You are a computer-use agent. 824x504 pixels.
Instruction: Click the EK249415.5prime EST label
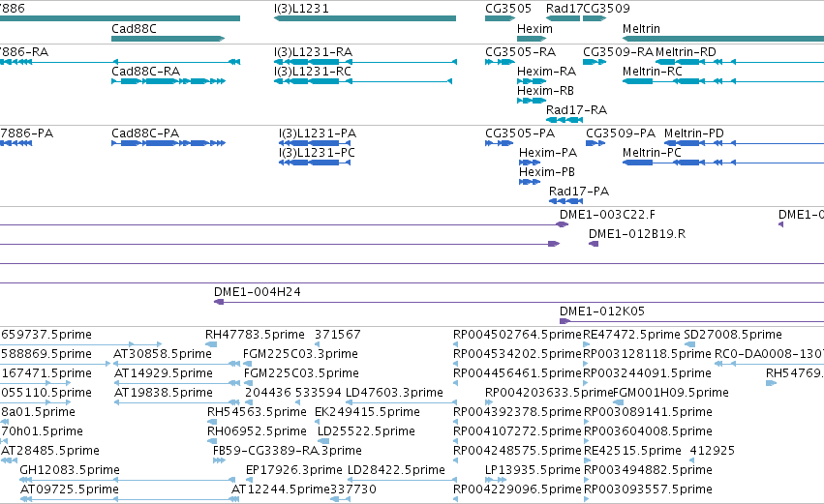[367, 412]
